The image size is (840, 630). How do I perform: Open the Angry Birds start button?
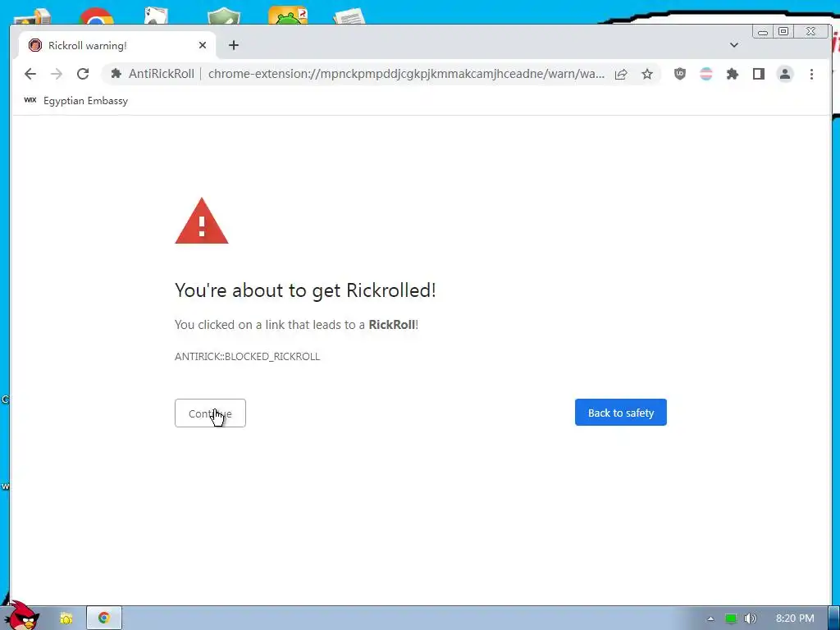(21, 616)
